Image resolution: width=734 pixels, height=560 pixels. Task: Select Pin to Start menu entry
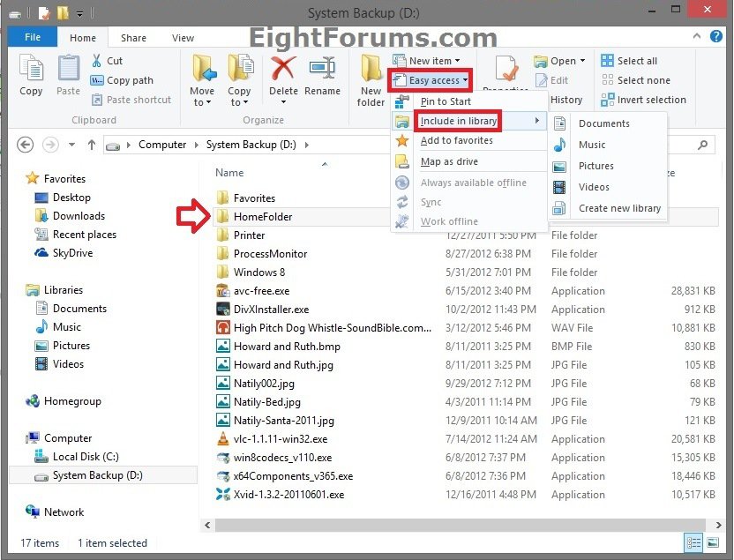446,101
